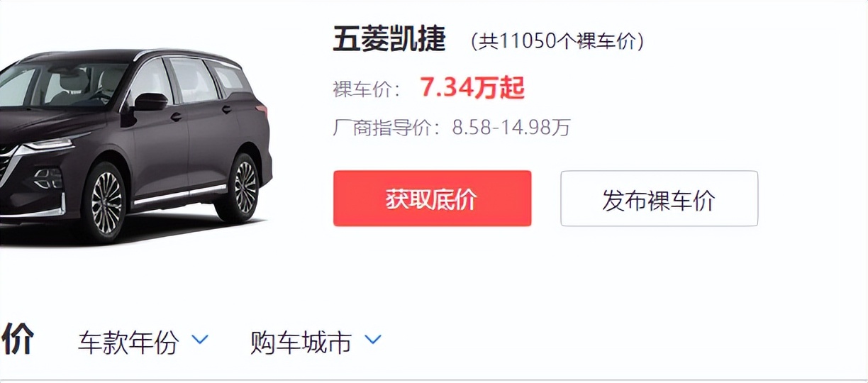
Task: Click the car's rear wheel
Action: pyautogui.click(x=240, y=187)
